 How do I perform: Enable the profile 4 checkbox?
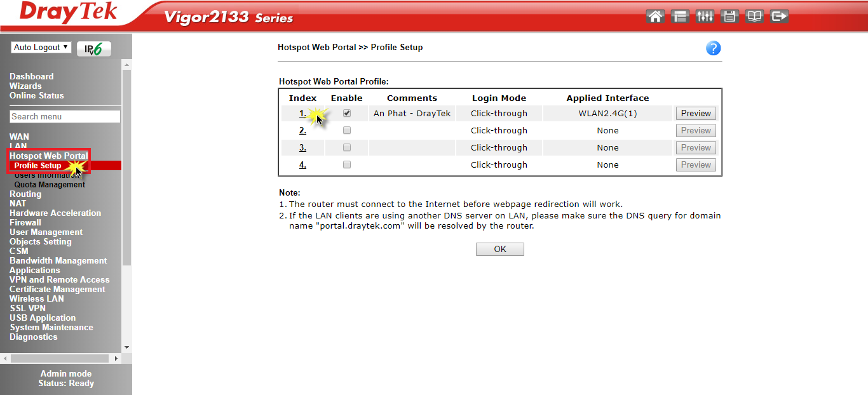click(347, 164)
